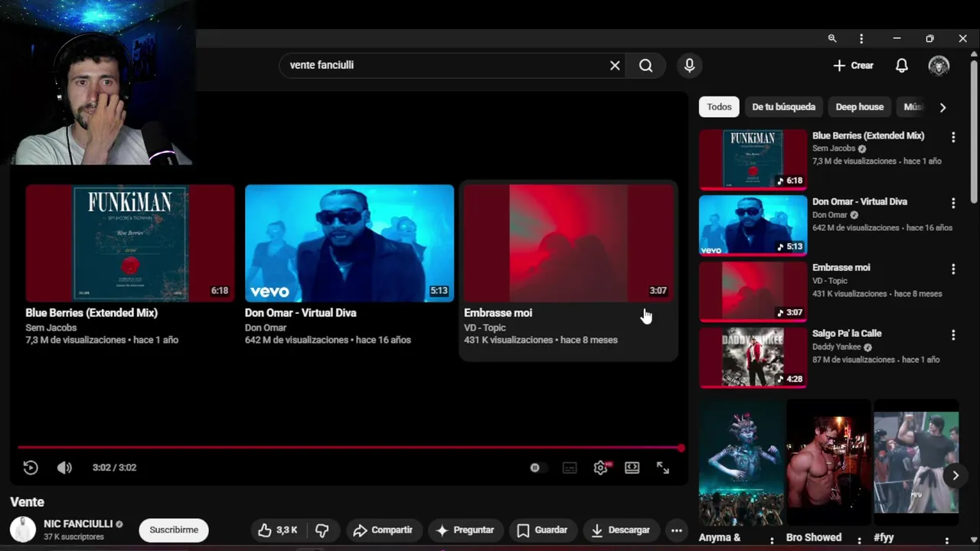Open player settings gear

tap(601, 468)
